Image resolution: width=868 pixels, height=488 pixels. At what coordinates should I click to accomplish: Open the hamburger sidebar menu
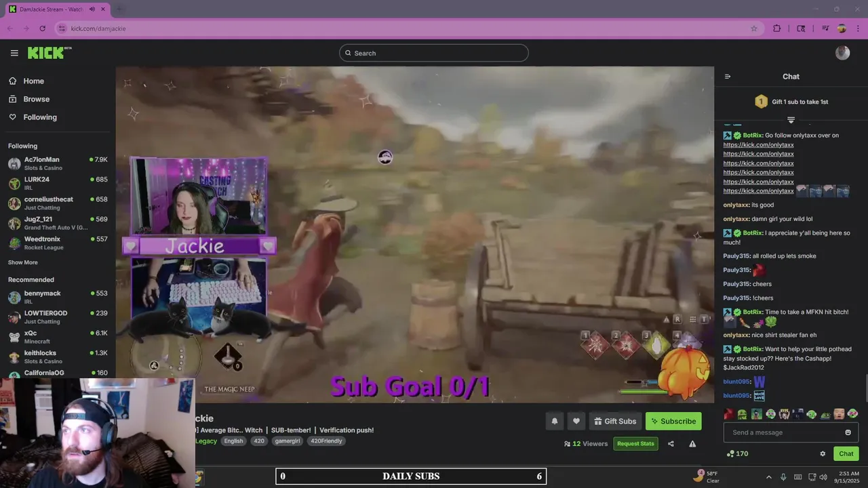pos(14,53)
